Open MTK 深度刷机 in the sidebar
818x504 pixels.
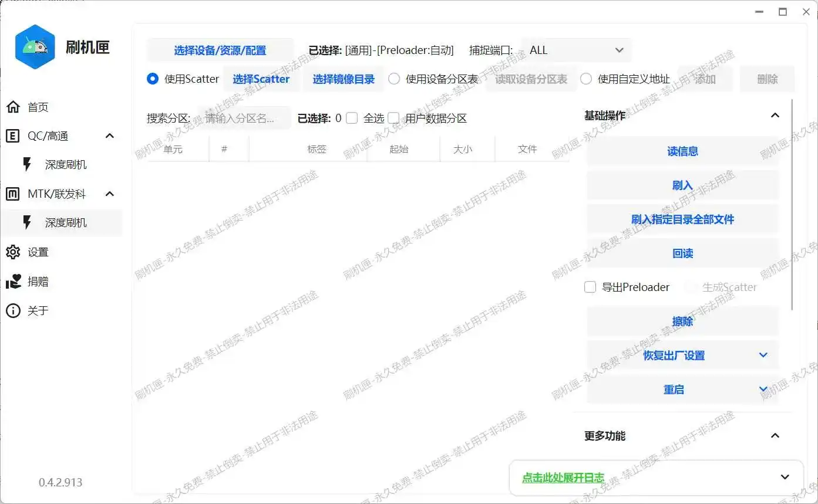pos(65,223)
